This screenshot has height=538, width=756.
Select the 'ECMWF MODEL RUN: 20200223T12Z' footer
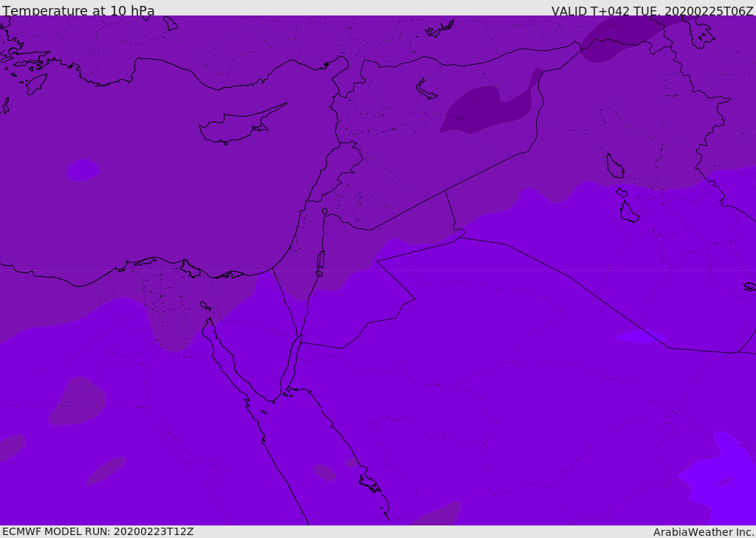[x=98, y=531]
